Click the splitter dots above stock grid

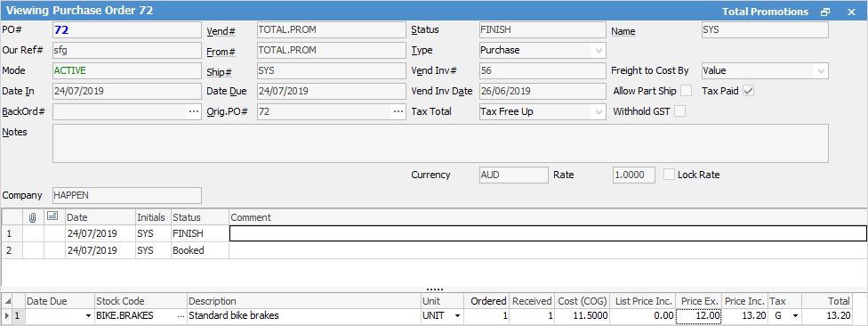[x=434, y=289]
